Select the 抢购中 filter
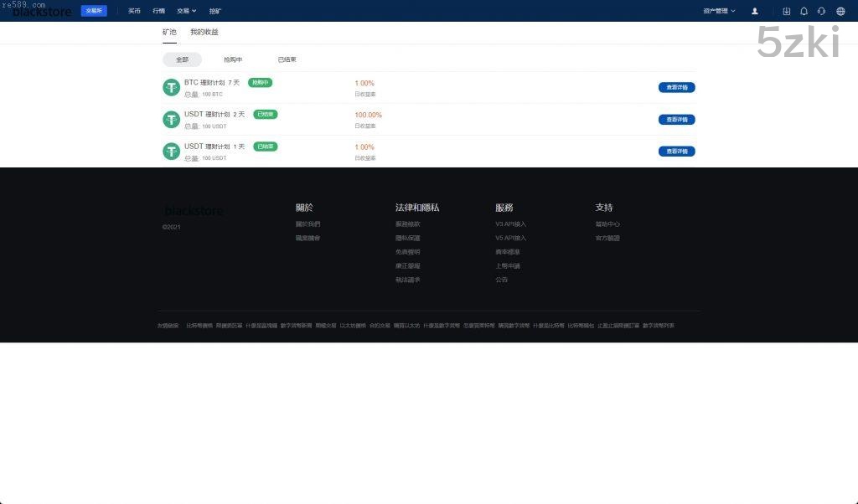This screenshot has height=504, width=858. pyautogui.click(x=233, y=60)
